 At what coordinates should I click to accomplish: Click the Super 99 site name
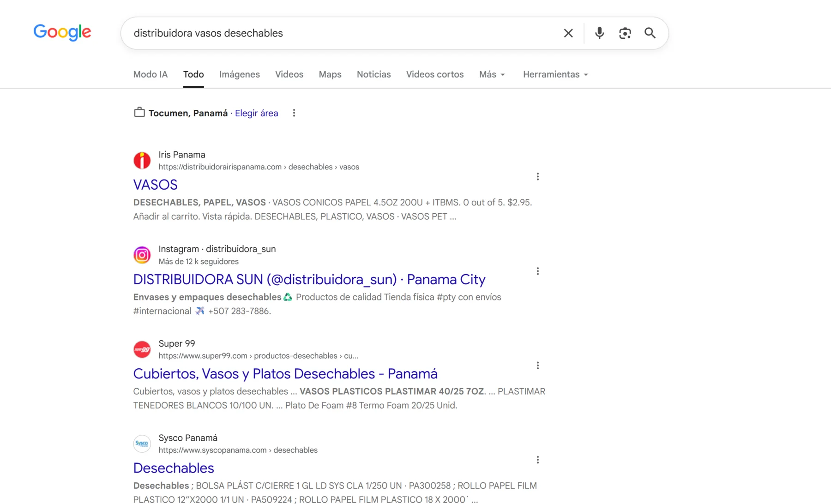click(177, 343)
